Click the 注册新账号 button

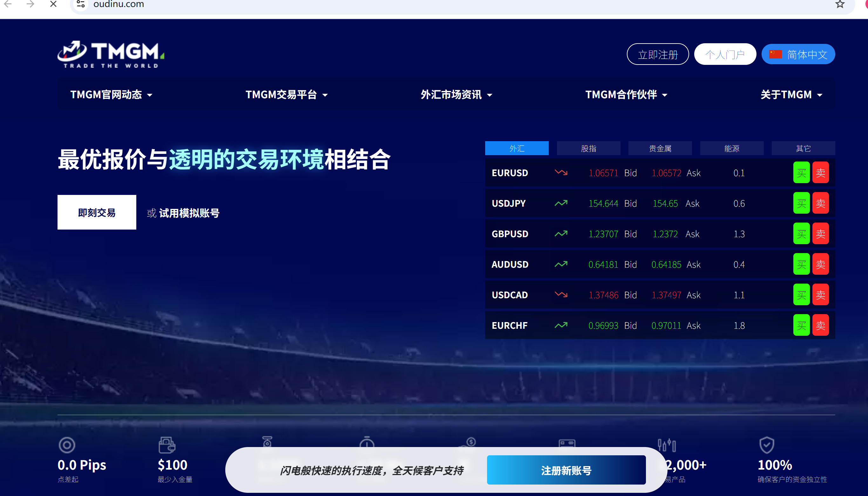[566, 470]
